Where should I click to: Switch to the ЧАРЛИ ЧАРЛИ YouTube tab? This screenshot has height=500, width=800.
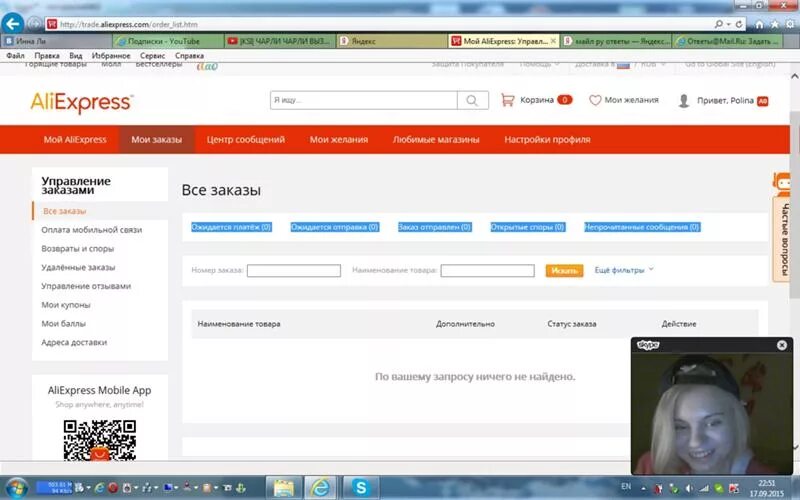coord(280,41)
